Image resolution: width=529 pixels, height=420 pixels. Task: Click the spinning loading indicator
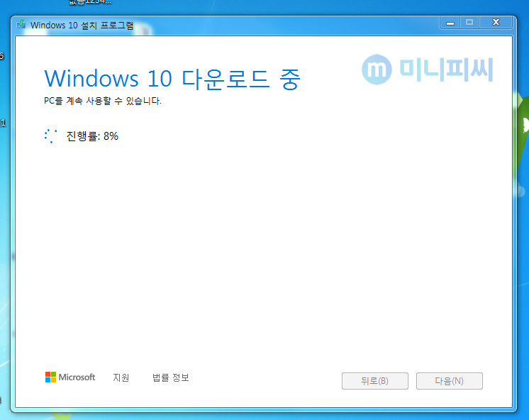point(50,136)
